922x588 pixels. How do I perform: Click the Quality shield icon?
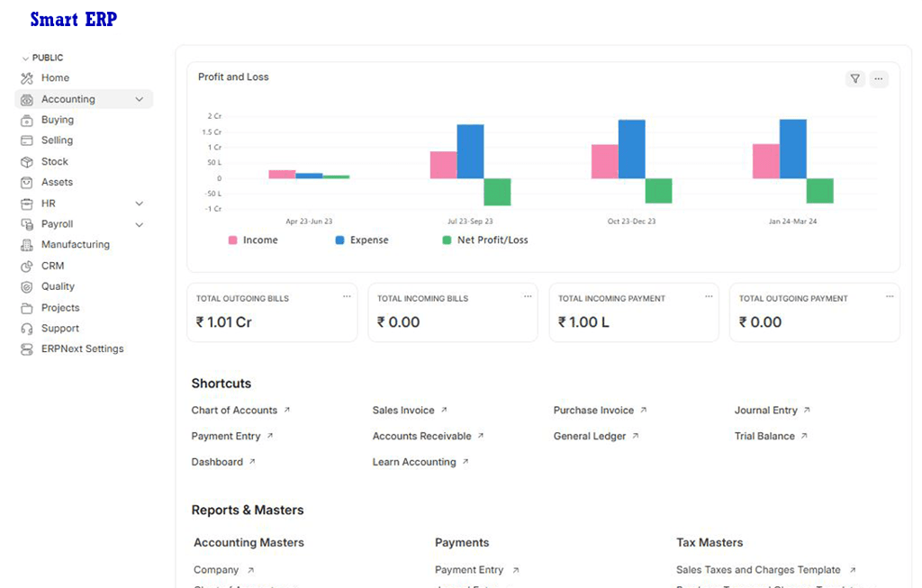[26, 286]
